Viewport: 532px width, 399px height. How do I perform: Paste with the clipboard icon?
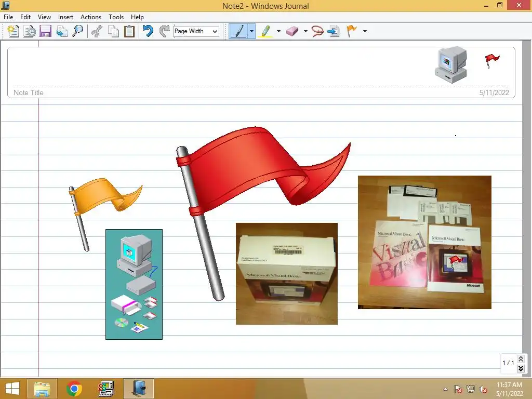click(x=129, y=31)
